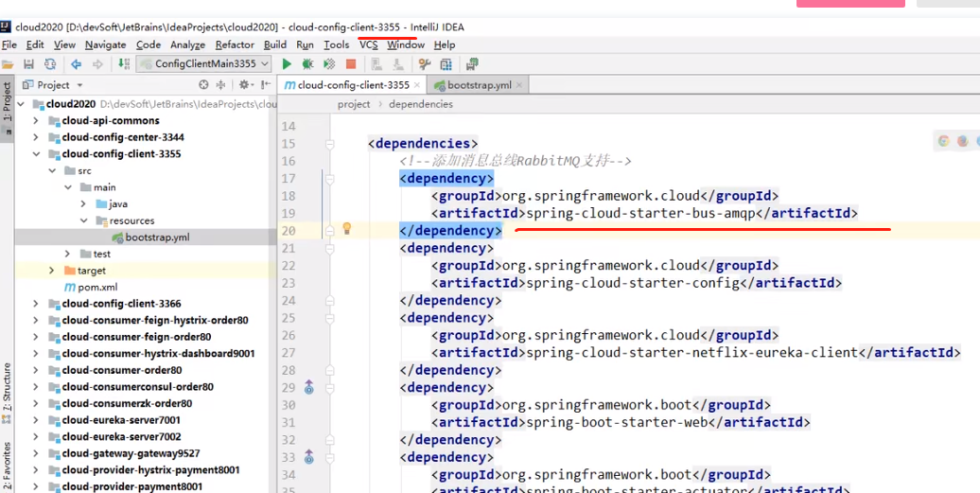The image size is (980, 493).
Task: Click the Save All floppy icon
Action: point(28,63)
